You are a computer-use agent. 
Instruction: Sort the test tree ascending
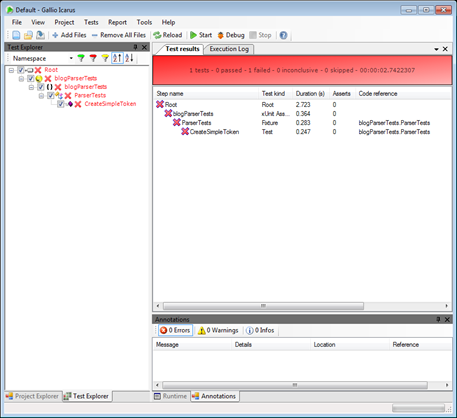pyautogui.click(x=117, y=58)
